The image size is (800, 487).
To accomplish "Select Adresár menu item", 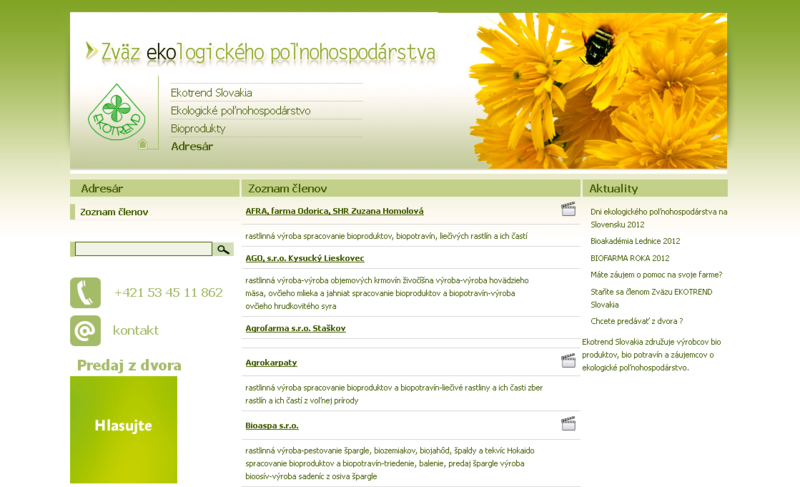I will (192, 146).
